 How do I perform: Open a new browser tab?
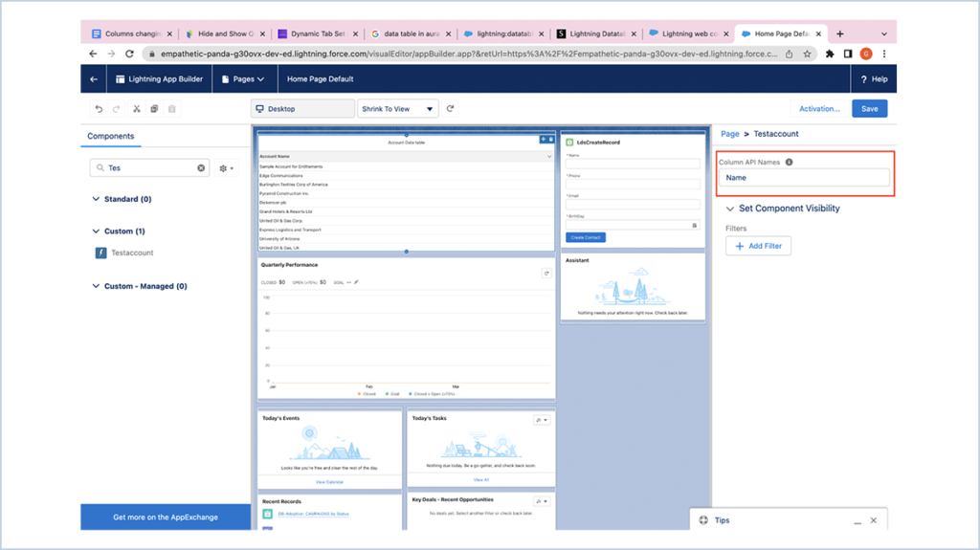coord(840,33)
